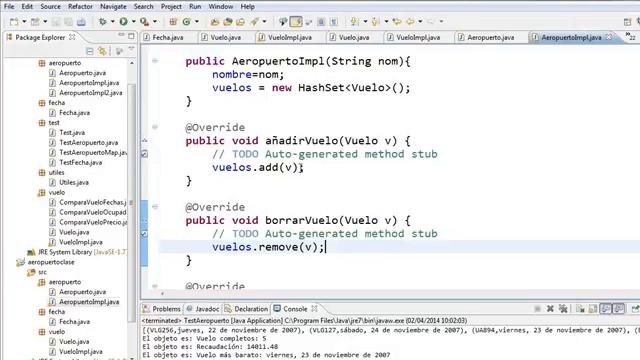Open the Package Explorer View Menu dropdown
Image resolution: width=640 pixels, height=360 pixels.
point(131,49)
